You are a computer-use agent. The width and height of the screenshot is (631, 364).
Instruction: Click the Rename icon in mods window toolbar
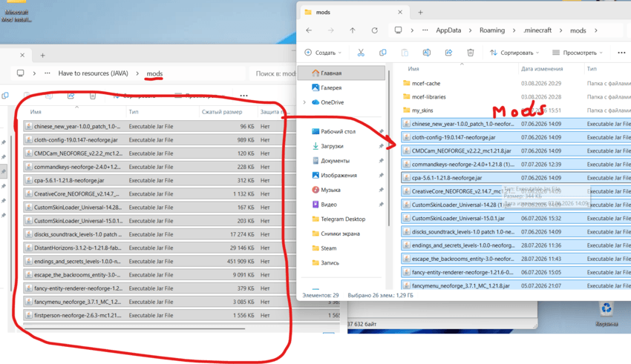point(427,53)
